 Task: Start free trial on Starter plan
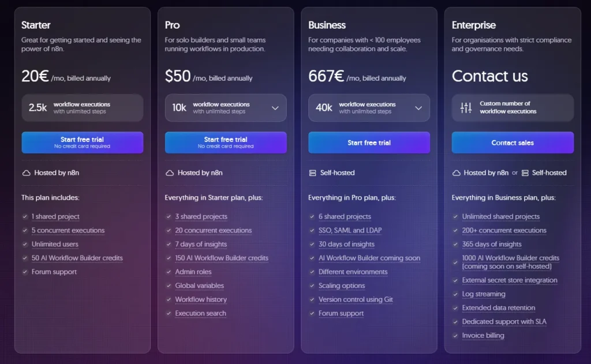(82, 142)
